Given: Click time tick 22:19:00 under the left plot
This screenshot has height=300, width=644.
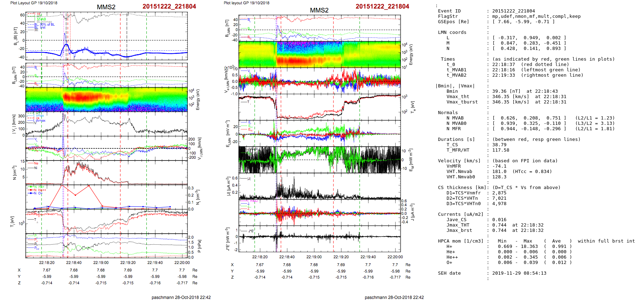Looking at the screenshot, I should (x=101, y=263).
